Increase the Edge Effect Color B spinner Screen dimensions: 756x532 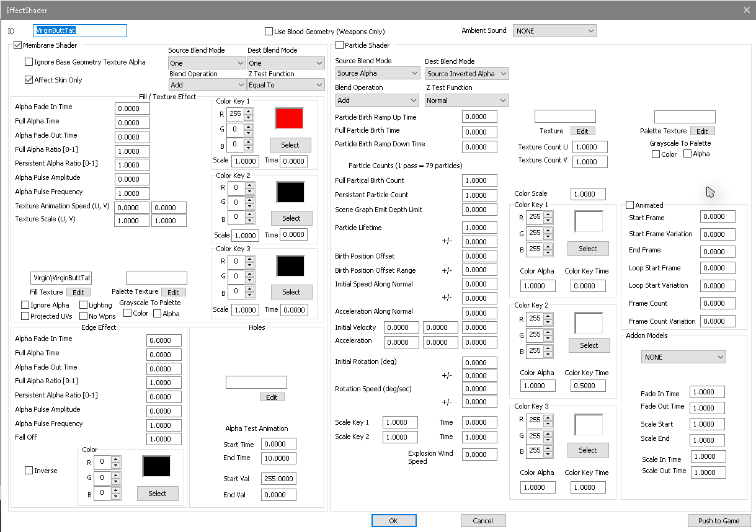click(116, 491)
